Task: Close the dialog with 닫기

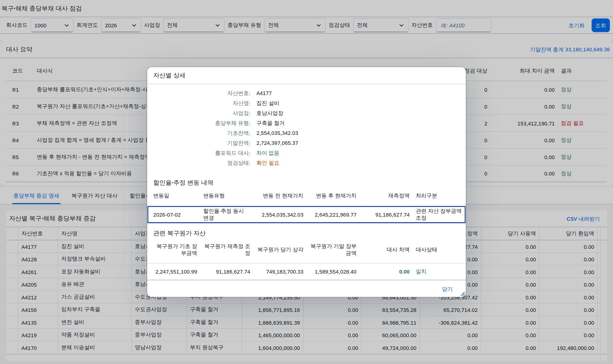Action: click(447, 289)
